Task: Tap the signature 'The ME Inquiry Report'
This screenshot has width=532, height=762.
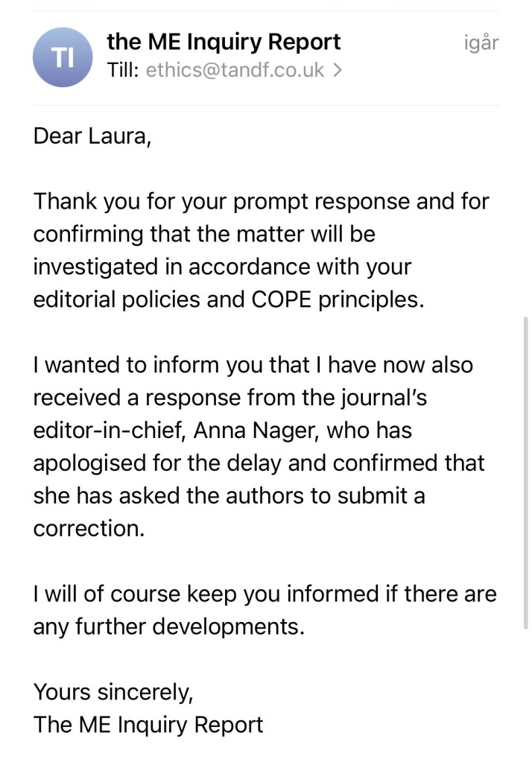Action: click(x=148, y=724)
